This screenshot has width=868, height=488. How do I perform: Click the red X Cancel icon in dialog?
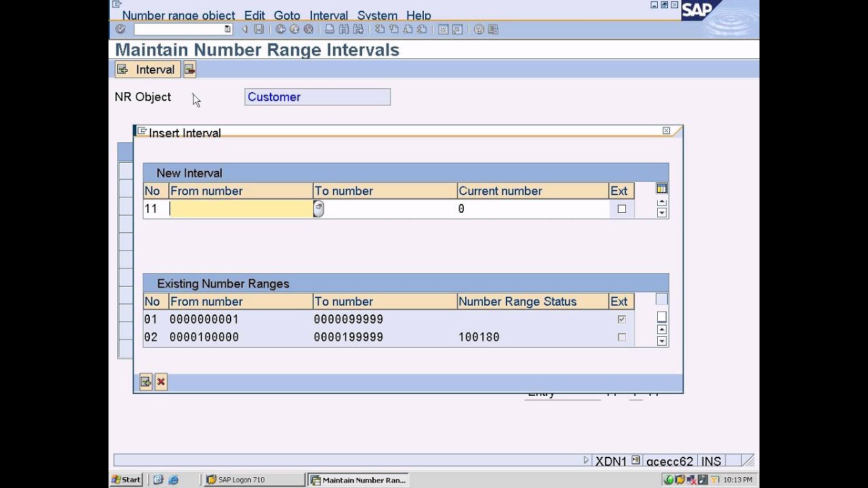pos(161,382)
